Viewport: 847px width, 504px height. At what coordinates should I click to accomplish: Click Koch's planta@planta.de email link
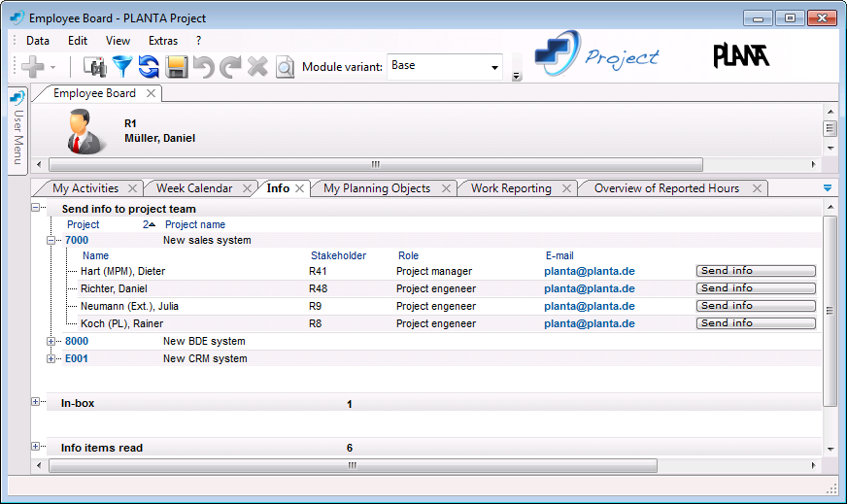pyautogui.click(x=590, y=323)
